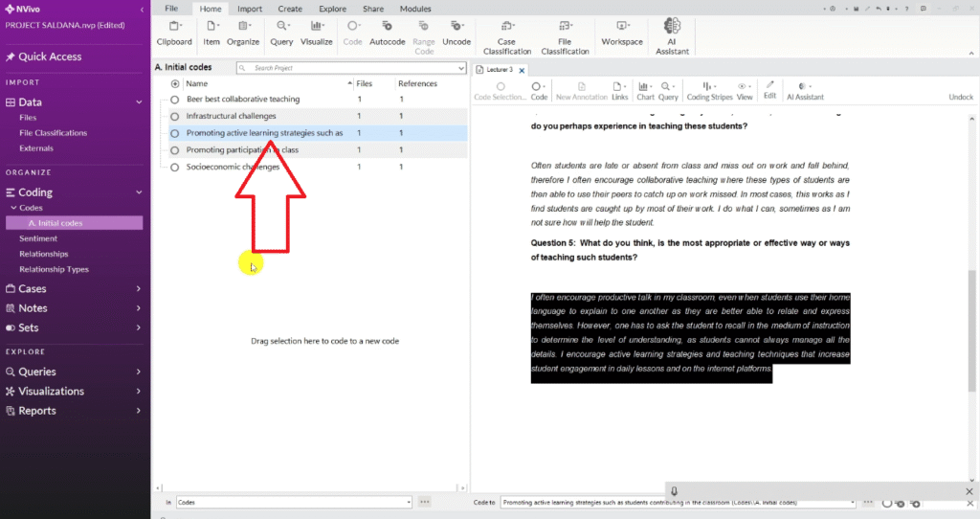
Task: Select the Socioeconomic challenges code circle
Action: pyautogui.click(x=175, y=167)
